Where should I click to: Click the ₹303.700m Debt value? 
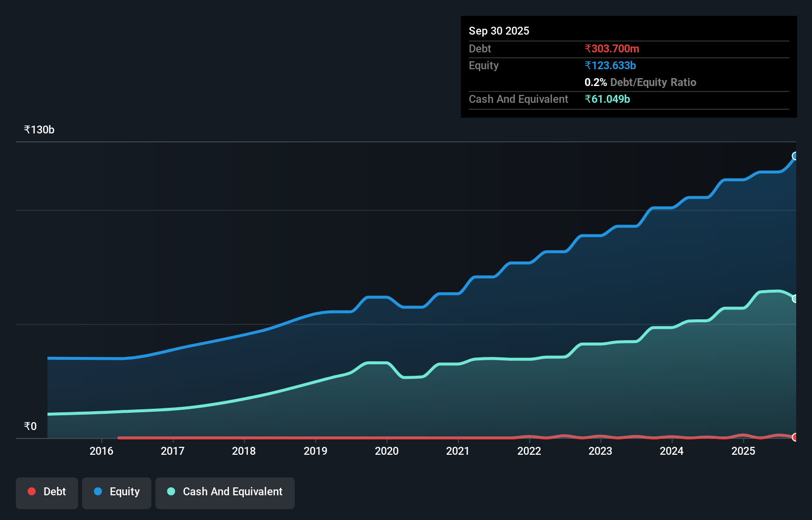click(x=612, y=48)
